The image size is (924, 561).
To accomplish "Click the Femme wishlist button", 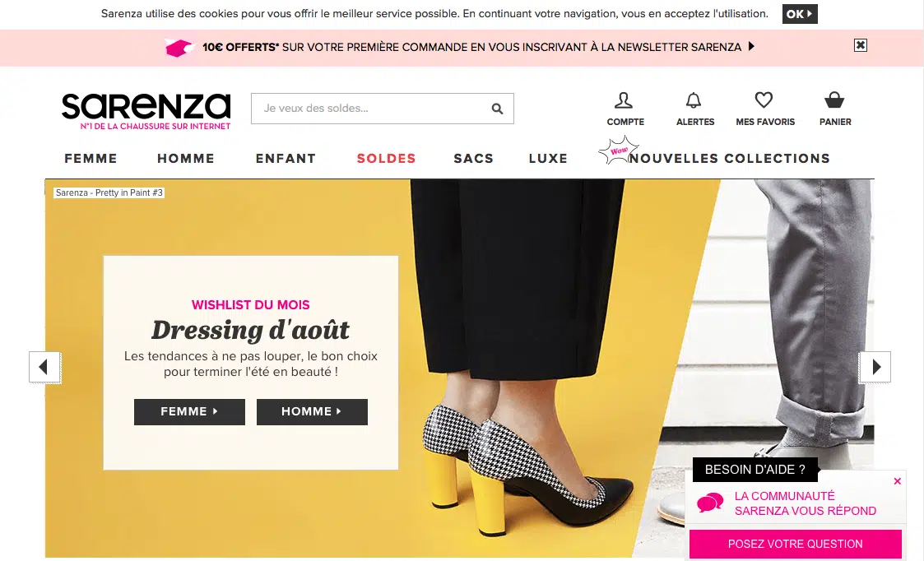I will [189, 412].
